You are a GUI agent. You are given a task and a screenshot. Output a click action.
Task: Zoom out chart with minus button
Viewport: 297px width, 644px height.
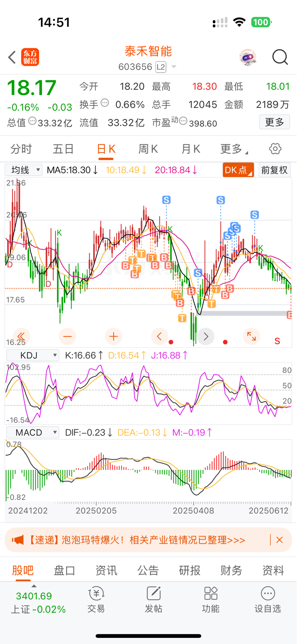(67, 337)
